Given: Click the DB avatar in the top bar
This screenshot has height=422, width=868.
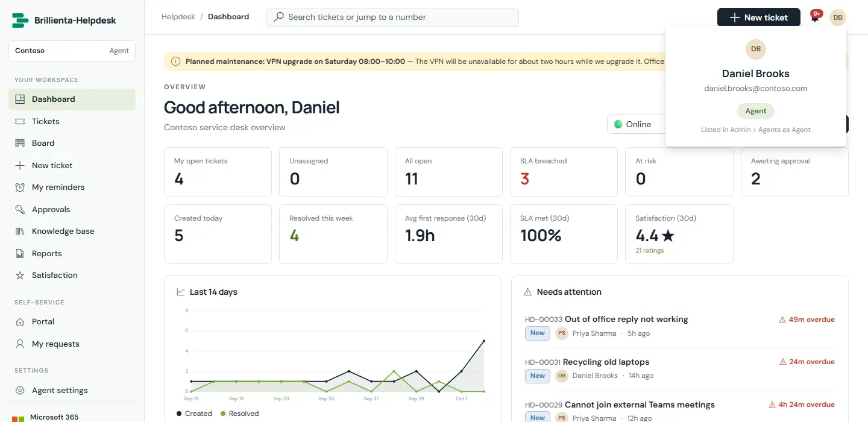Looking at the screenshot, I should (838, 17).
